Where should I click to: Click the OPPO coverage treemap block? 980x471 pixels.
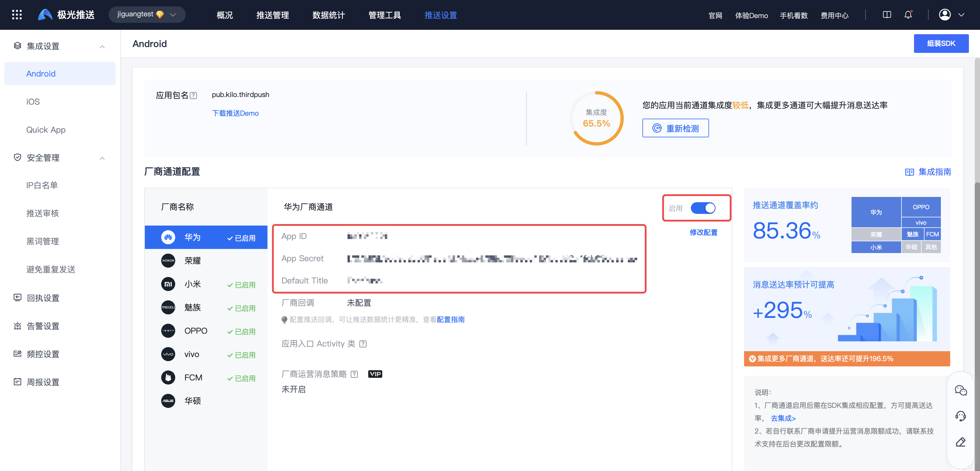[x=921, y=207]
